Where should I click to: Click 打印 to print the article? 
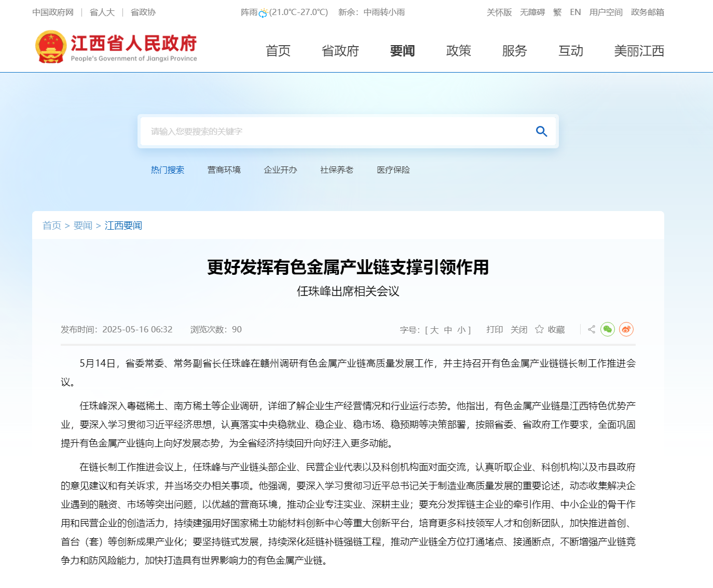(495, 330)
